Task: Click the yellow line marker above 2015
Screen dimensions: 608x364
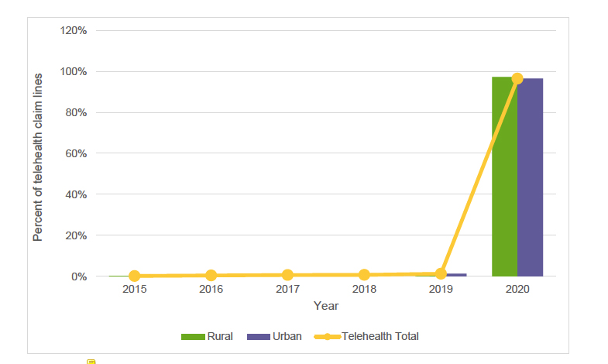Action: tap(134, 276)
